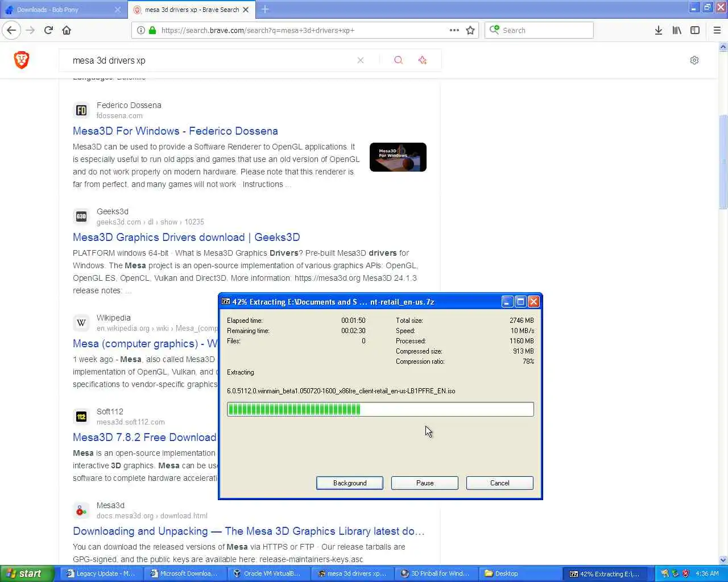Open the browser hamburger menu
Viewport: 728px width, 582px height.
coord(717,30)
